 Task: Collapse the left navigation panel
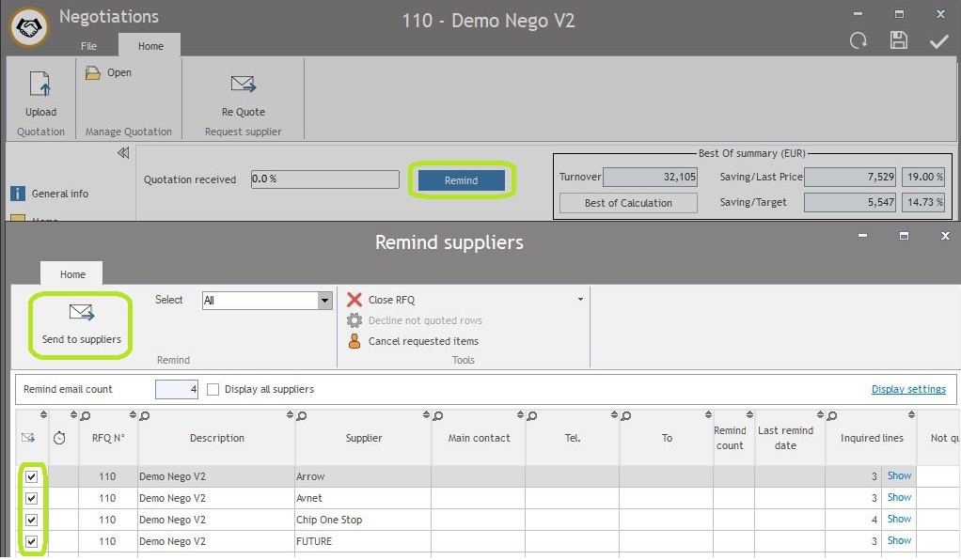click(122, 153)
